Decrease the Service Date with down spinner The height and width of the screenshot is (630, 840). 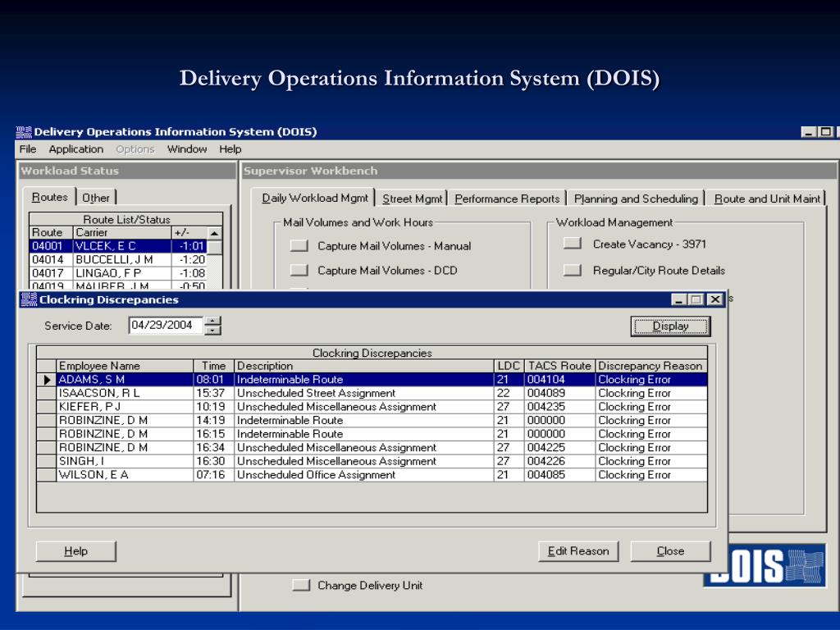[x=212, y=330]
